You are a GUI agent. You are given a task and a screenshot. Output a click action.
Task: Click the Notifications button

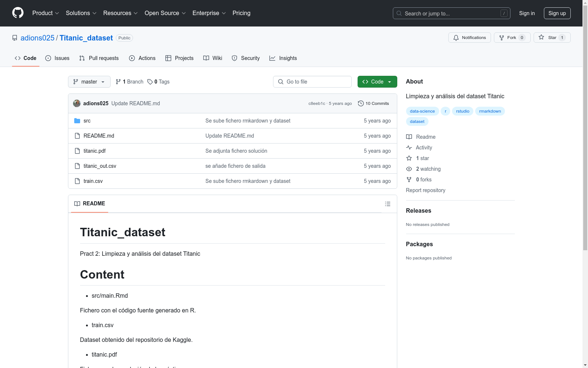pos(470,38)
